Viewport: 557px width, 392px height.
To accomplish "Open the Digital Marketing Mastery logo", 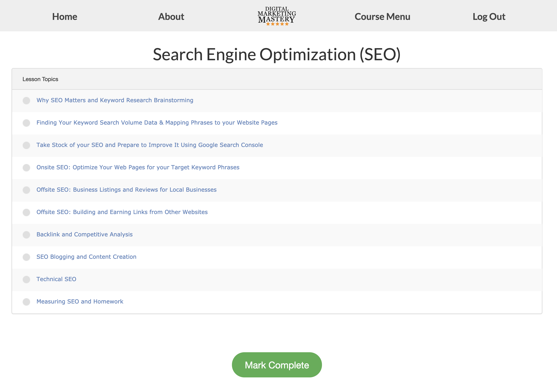I will [277, 16].
